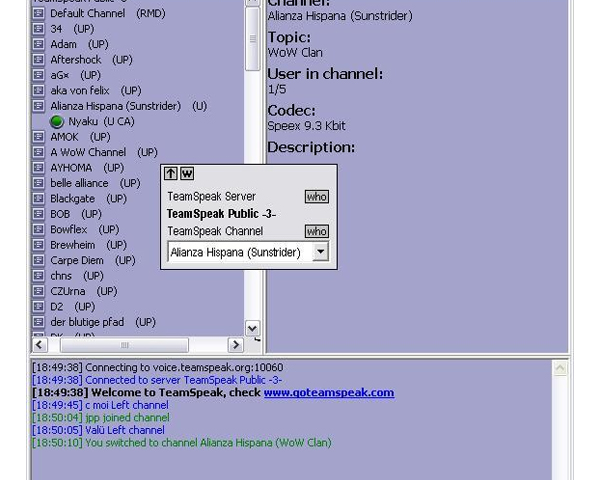Select the Brewheim channel name
Image resolution: width=600 pixels, height=480 pixels.
[73, 245]
